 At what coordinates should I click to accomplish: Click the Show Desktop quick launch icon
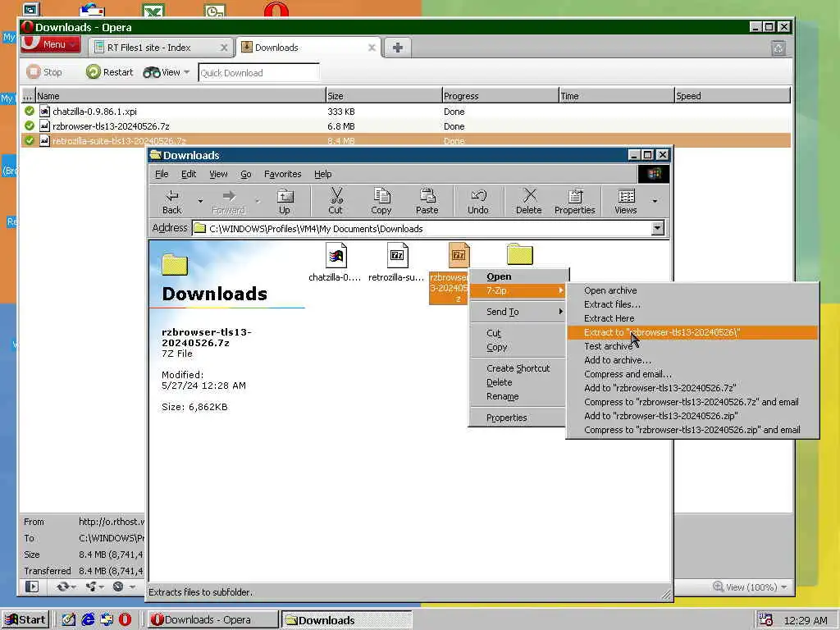[x=69, y=620]
